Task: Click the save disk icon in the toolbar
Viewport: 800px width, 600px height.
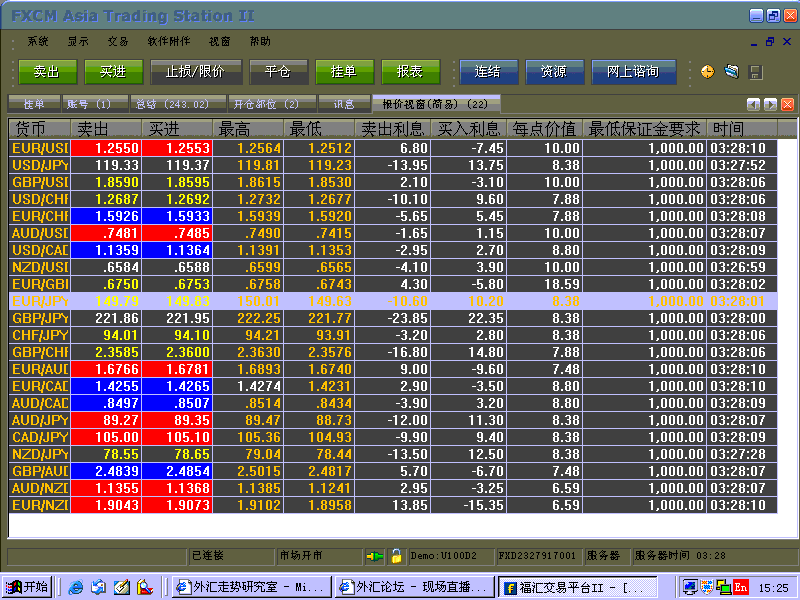Action: (756, 72)
